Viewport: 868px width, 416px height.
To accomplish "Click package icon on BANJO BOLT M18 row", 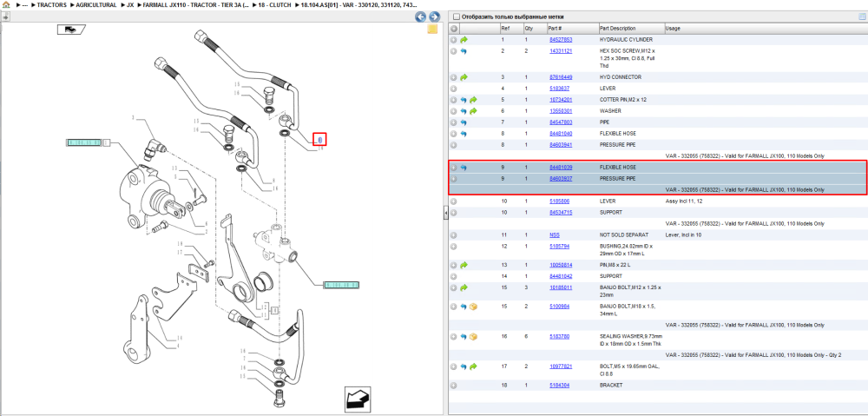I will click(x=473, y=307).
